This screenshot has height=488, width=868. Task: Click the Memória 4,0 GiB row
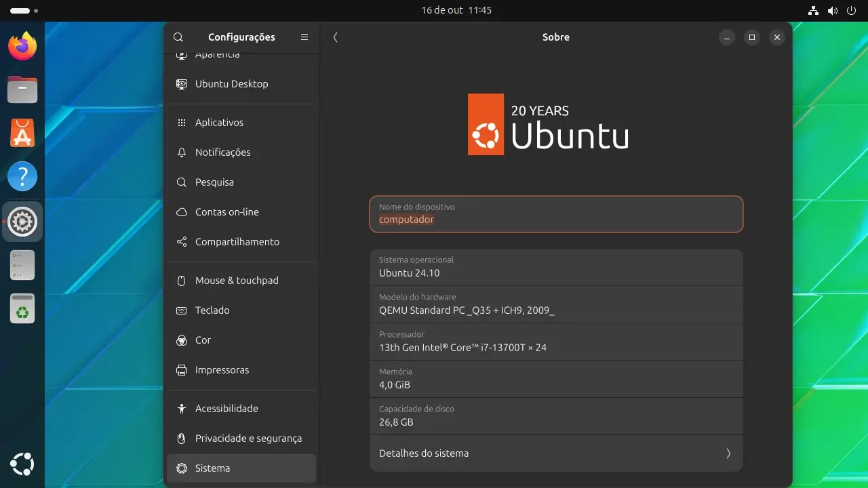pos(556,379)
